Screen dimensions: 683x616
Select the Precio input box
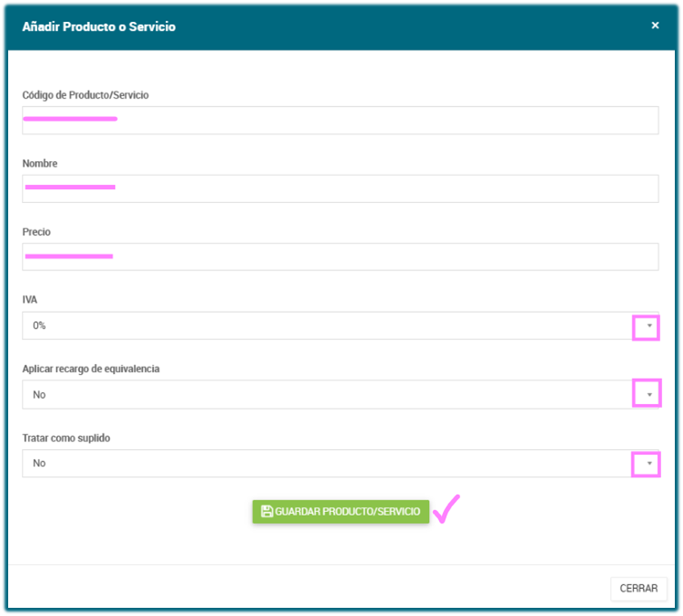coord(340,257)
